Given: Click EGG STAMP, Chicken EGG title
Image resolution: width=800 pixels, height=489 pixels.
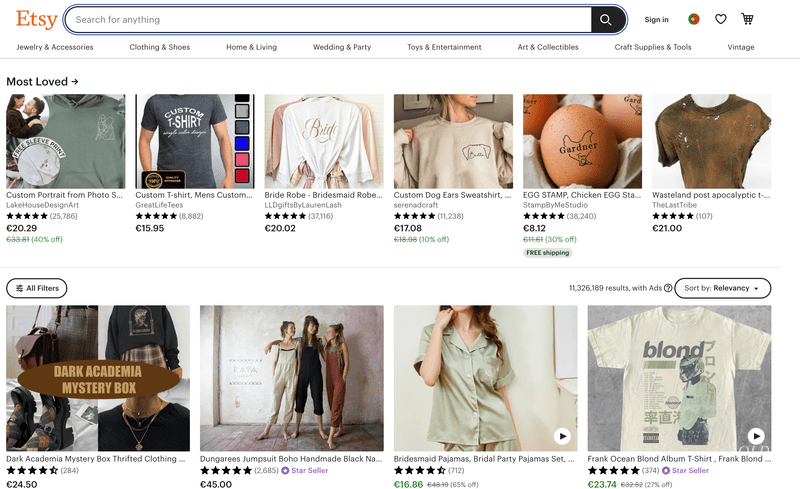Looking at the screenshot, I should (x=582, y=195).
